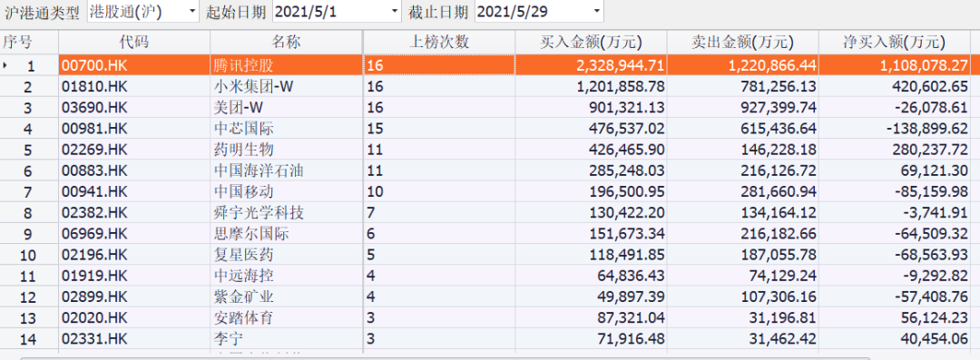Select code cell 02196.HK
This screenshot has height=360, width=980.
click(x=134, y=255)
